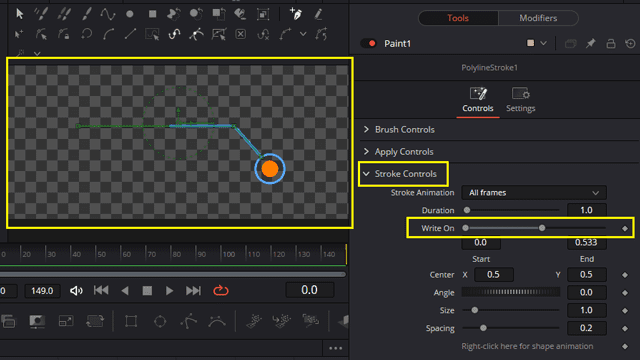Activate the add-point pen tool
Image resolution: width=640 pixels, height=360 pixels.
(x=296, y=14)
